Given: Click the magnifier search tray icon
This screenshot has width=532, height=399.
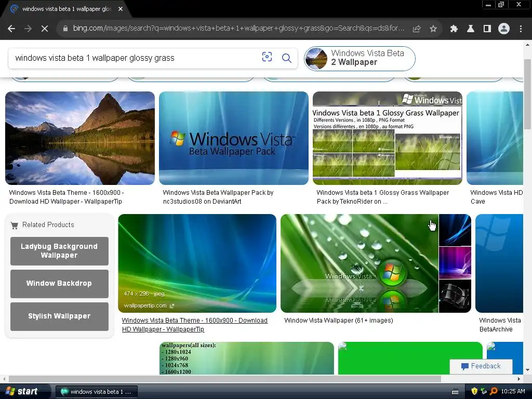Looking at the screenshot, I should tap(494, 391).
